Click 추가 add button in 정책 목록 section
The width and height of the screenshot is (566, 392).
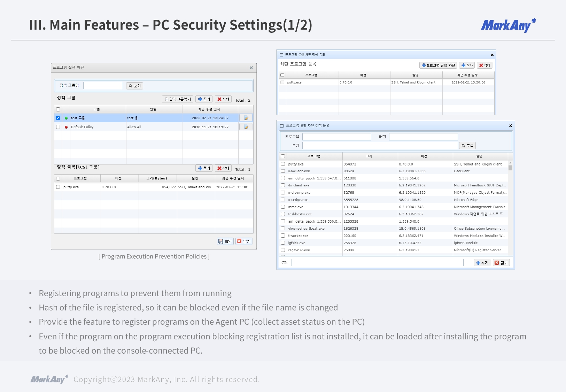(204, 168)
